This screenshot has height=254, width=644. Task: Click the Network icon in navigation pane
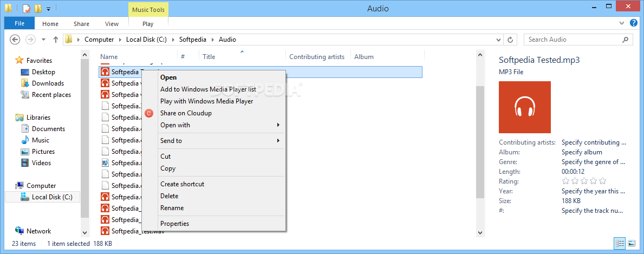point(19,231)
